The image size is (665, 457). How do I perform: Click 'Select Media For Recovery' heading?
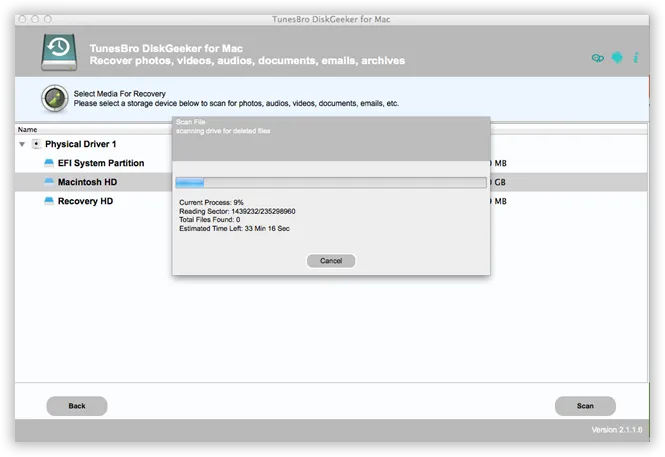[120, 94]
